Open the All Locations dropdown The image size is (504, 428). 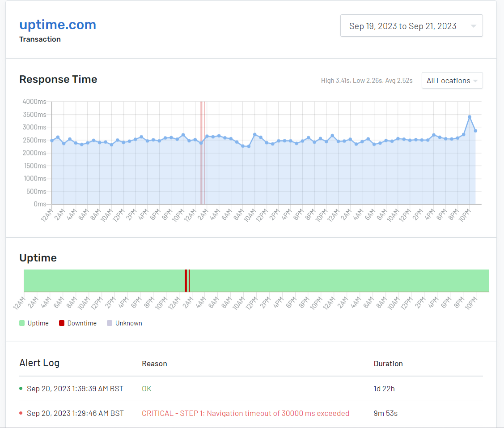[452, 81]
